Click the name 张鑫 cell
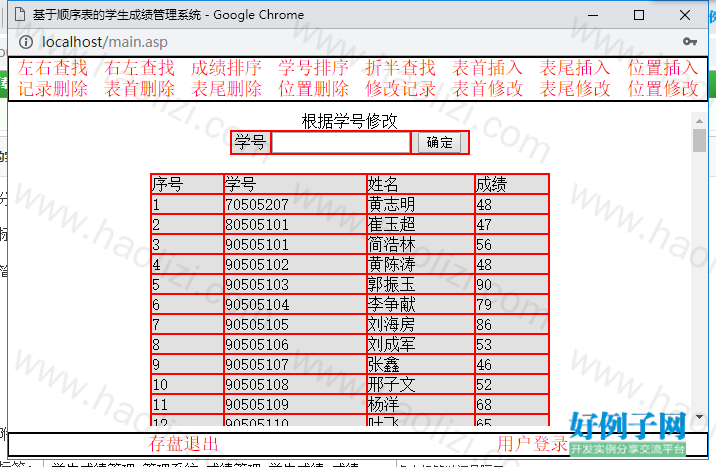The width and height of the screenshot is (716, 467). coord(421,365)
